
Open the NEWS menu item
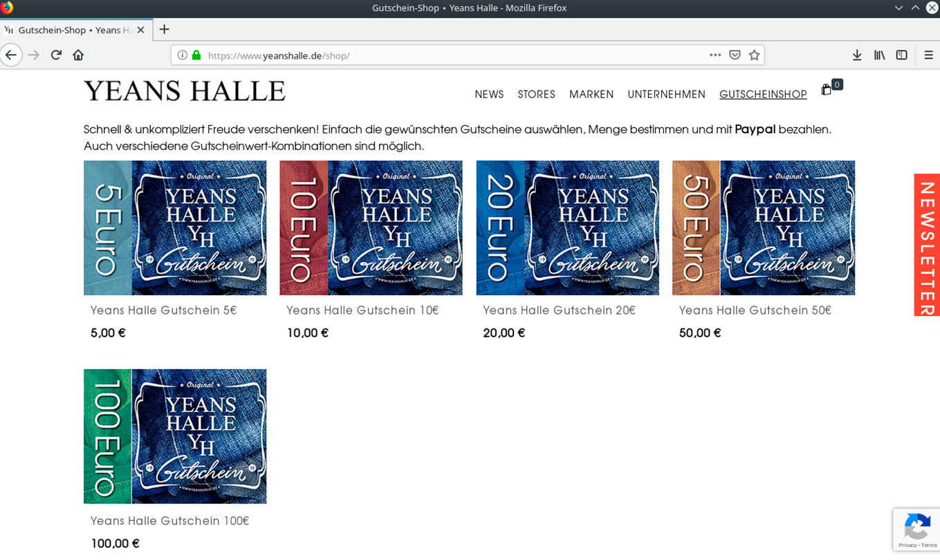click(x=489, y=95)
